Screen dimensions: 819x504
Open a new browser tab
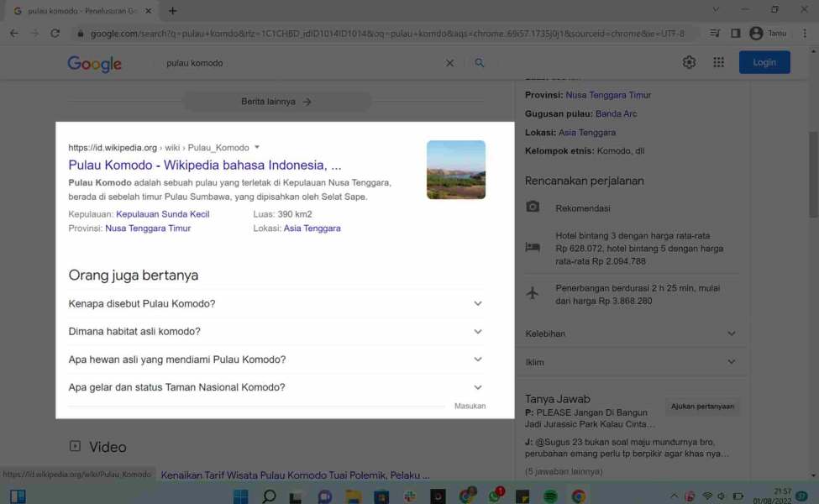point(172,10)
